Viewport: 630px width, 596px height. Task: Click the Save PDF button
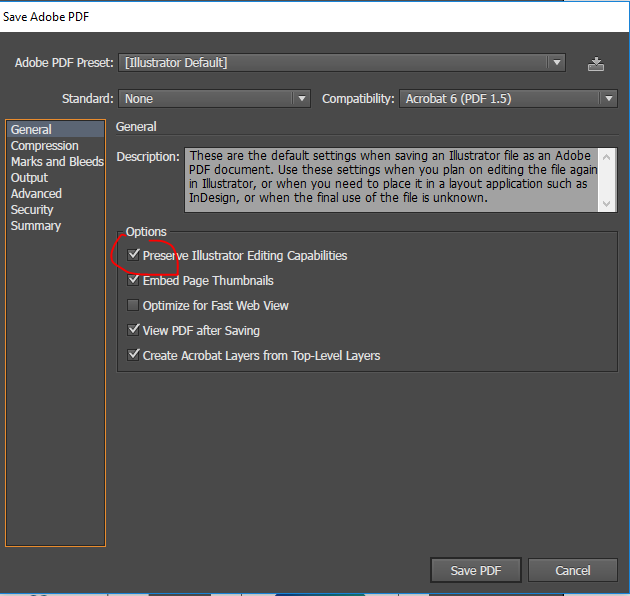476,570
